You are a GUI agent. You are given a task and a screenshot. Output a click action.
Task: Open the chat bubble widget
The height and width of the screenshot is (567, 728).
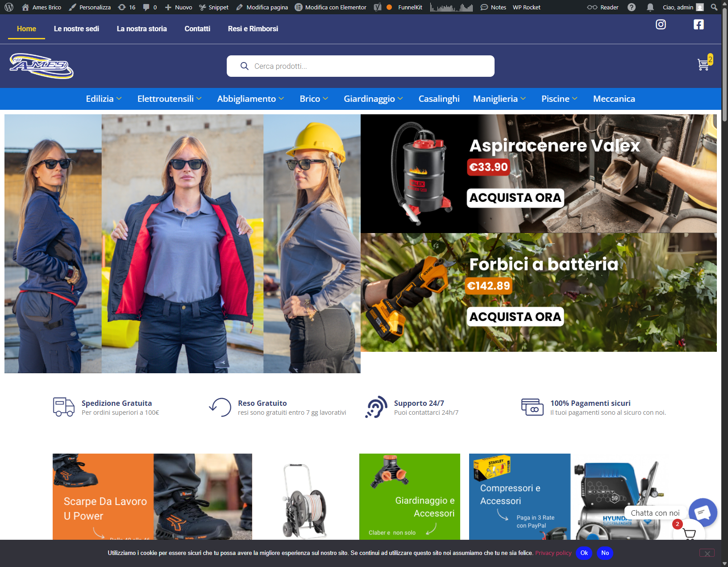pyautogui.click(x=703, y=512)
